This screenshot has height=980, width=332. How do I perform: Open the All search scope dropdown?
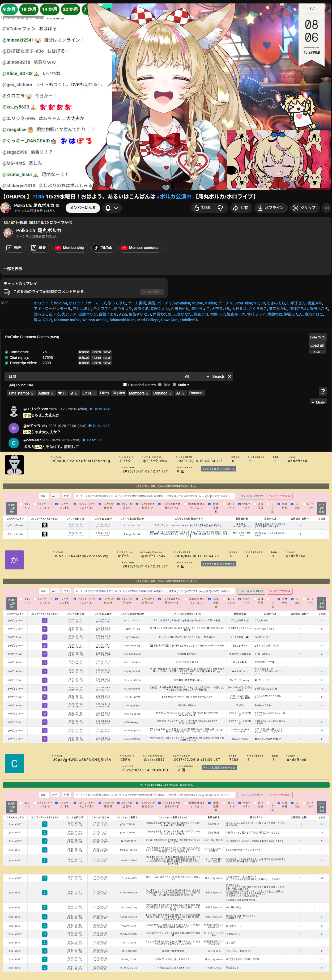coord(197,376)
